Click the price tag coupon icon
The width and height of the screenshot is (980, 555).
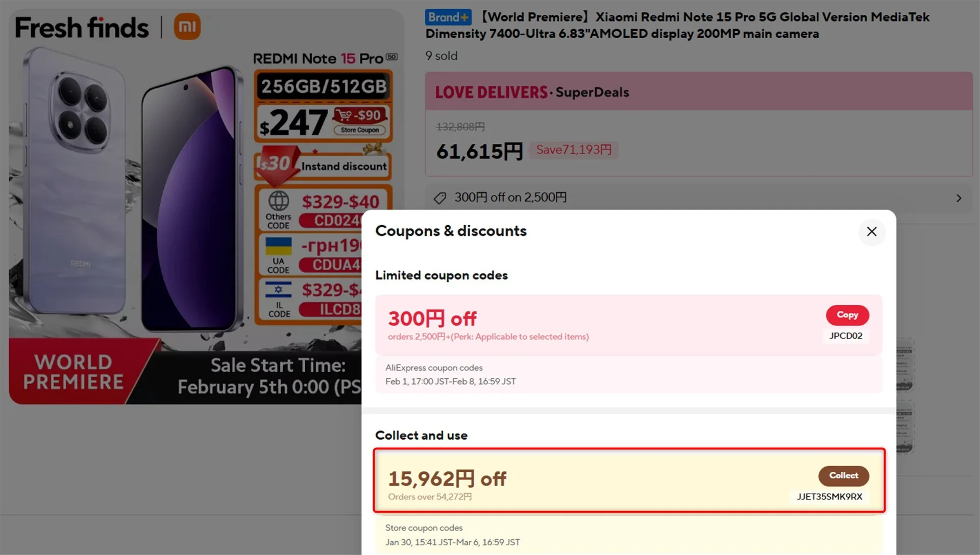click(440, 198)
